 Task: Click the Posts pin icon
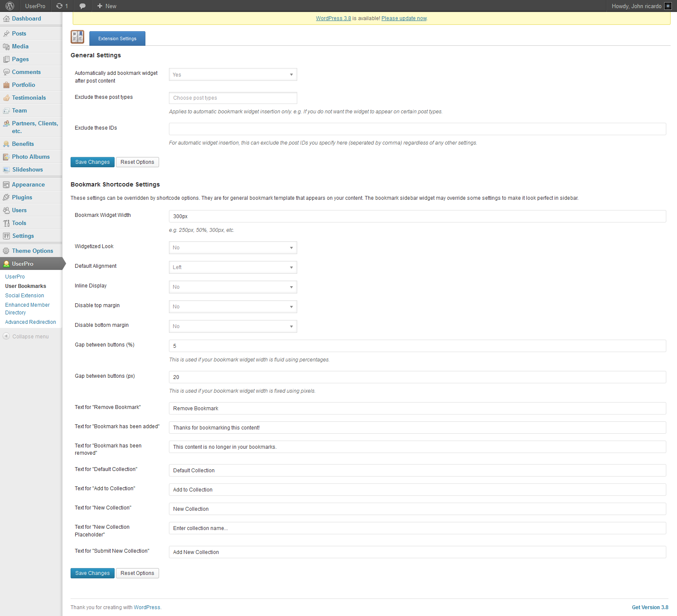coord(6,34)
